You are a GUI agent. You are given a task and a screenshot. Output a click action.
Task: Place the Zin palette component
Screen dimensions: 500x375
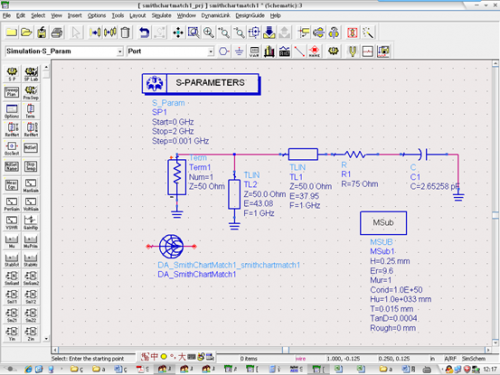click(31, 334)
